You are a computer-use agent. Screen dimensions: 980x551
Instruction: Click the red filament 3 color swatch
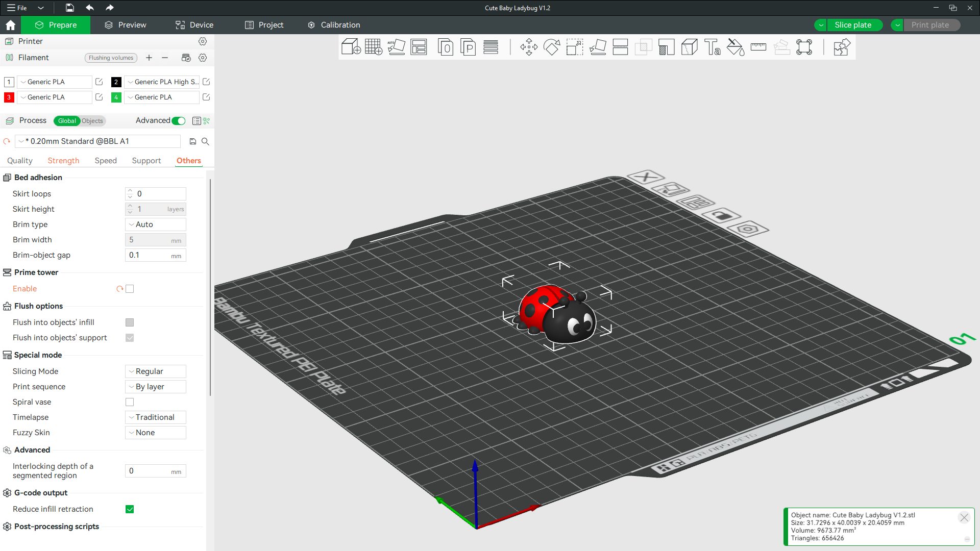click(9, 97)
